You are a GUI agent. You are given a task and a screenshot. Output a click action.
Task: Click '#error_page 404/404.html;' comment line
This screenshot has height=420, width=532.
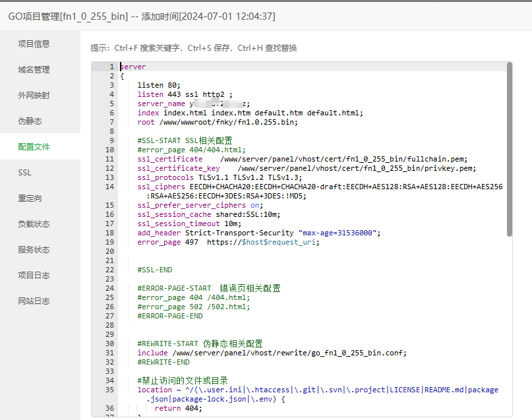click(x=191, y=150)
